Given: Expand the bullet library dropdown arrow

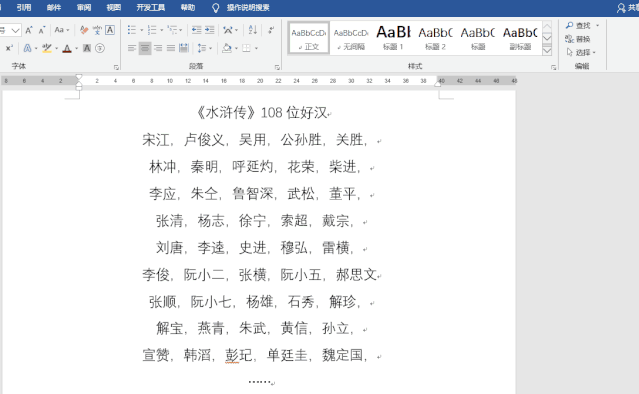Looking at the screenshot, I should (x=141, y=31).
